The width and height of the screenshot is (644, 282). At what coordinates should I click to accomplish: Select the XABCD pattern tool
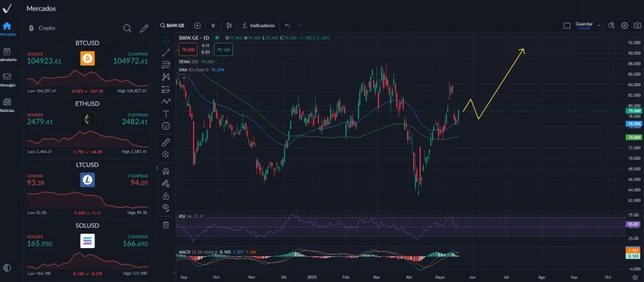pos(166,76)
